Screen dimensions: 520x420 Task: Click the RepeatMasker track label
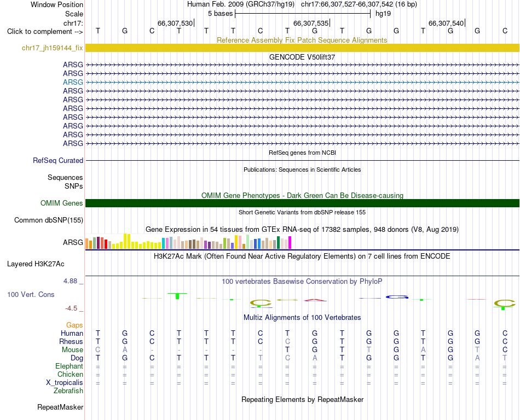pyautogui.click(x=60, y=407)
